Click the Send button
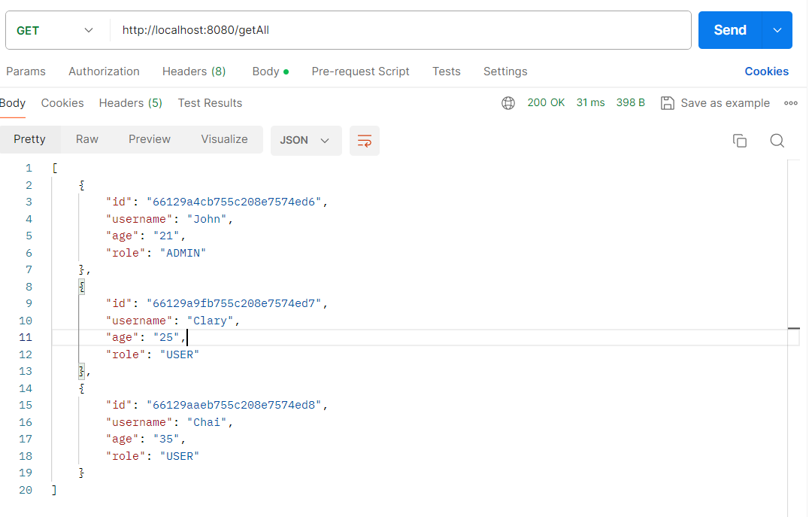Screen dimensions: 812x517 [729, 30]
